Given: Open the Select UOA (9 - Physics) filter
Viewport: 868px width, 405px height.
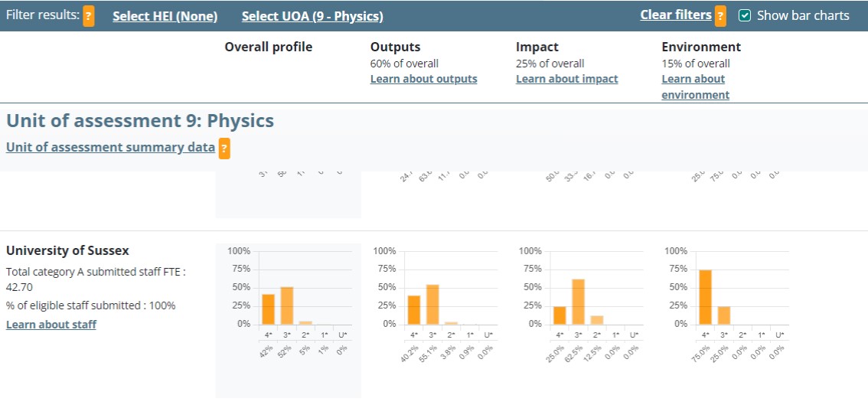Looking at the screenshot, I should tap(312, 16).
